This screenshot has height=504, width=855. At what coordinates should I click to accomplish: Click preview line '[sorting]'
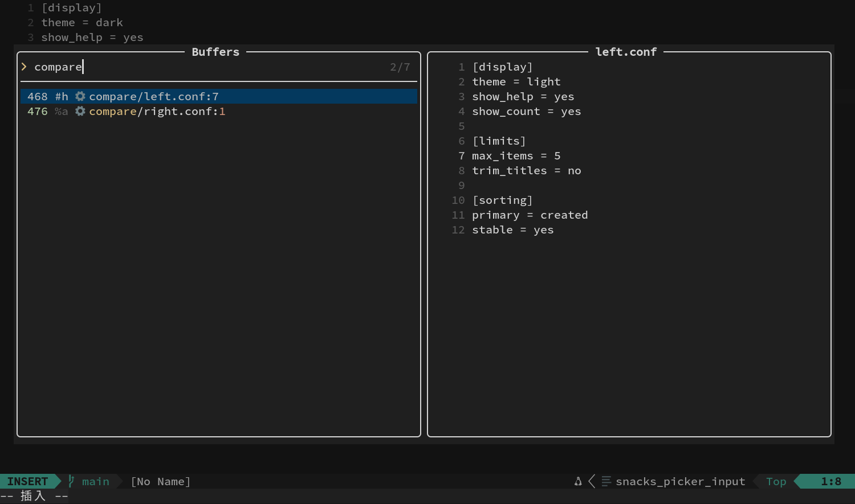coord(502,200)
